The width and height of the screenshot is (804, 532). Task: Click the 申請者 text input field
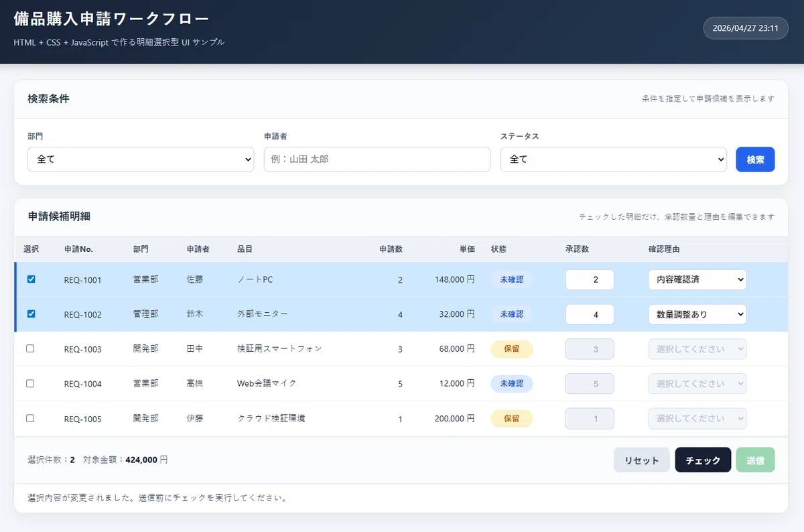(377, 159)
